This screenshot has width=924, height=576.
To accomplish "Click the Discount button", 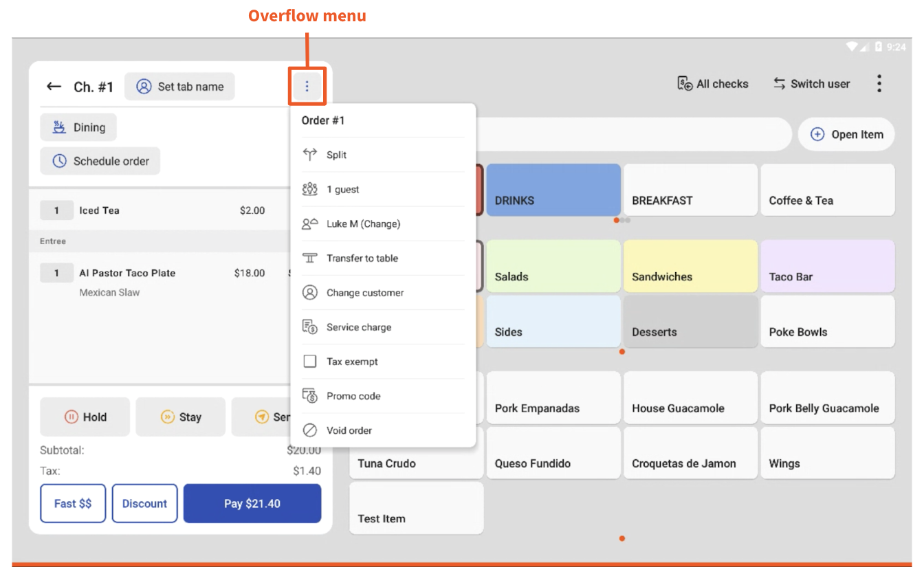I will click(x=144, y=503).
